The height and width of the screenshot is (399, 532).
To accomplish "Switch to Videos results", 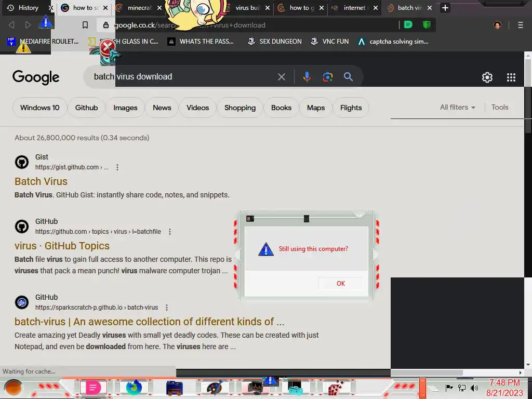I will 197,108.
